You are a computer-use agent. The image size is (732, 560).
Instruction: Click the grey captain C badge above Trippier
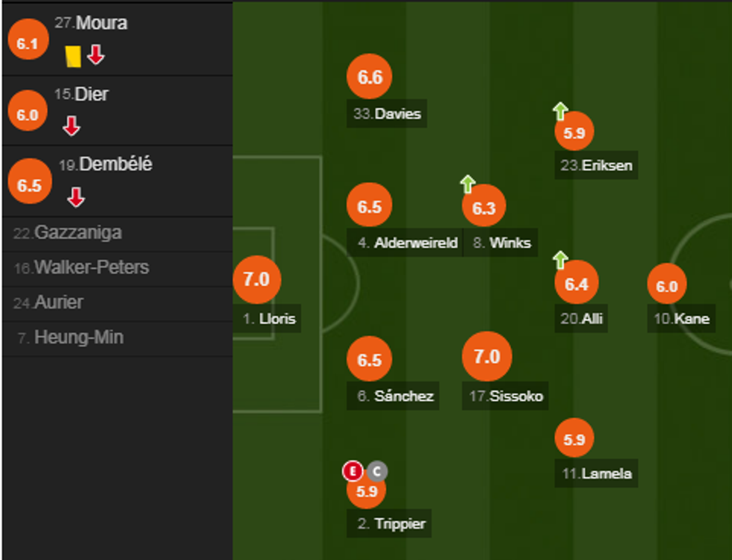pyautogui.click(x=377, y=471)
